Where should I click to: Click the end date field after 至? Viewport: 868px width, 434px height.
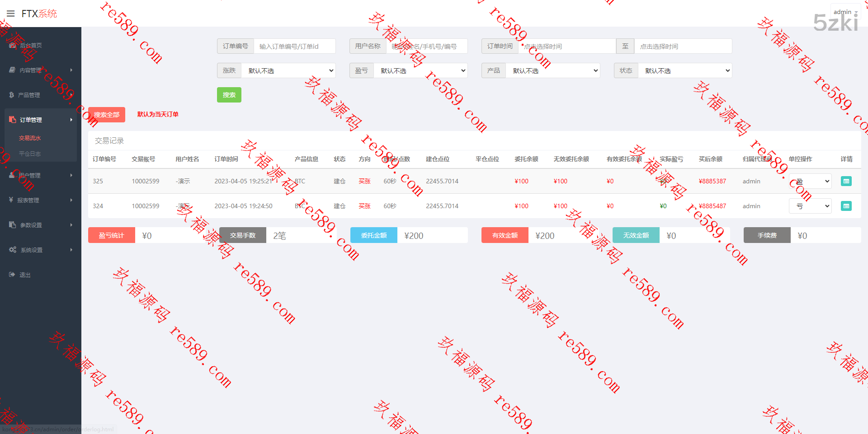(x=683, y=46)
